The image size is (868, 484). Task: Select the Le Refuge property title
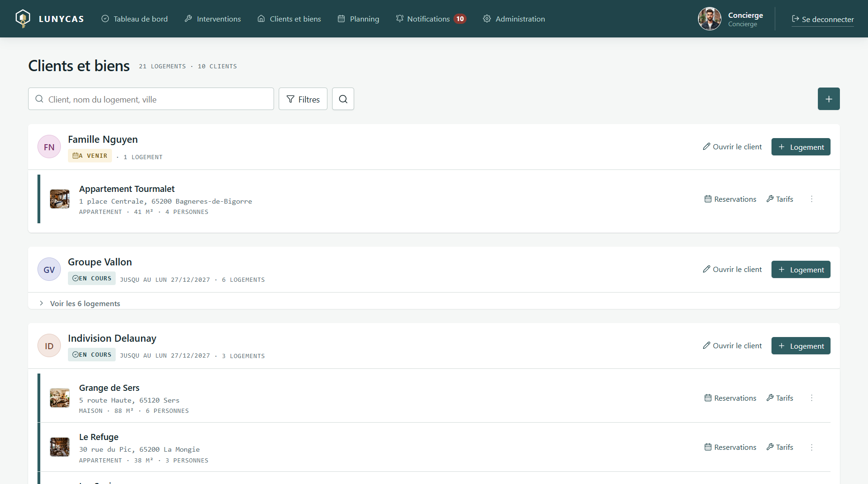point(99,437)
